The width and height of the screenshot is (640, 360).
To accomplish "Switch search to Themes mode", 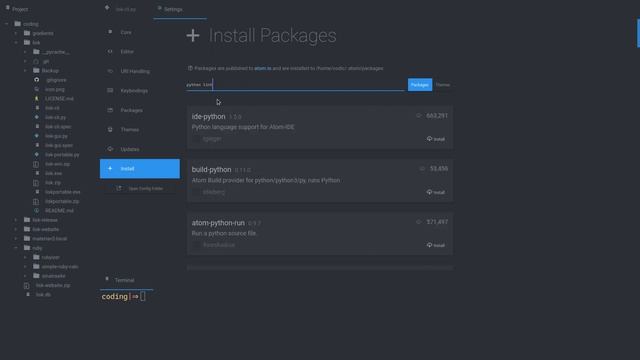I will click(x=443, y=85).
